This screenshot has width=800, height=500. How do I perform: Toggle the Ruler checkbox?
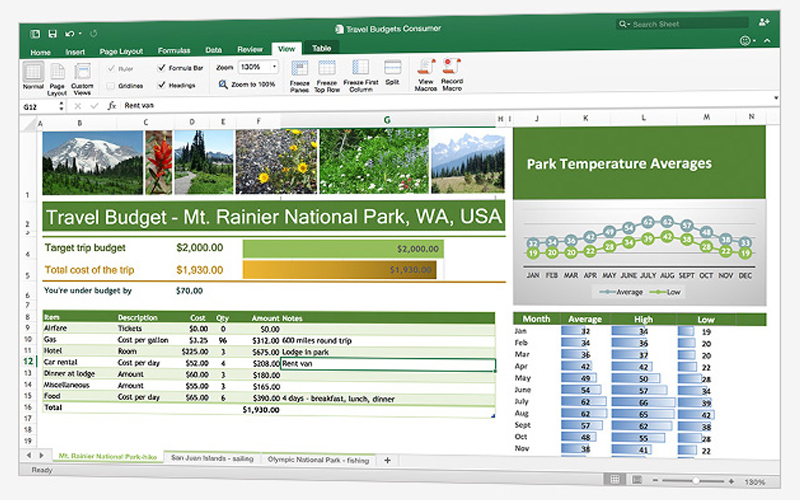click(x=111, y=68)
